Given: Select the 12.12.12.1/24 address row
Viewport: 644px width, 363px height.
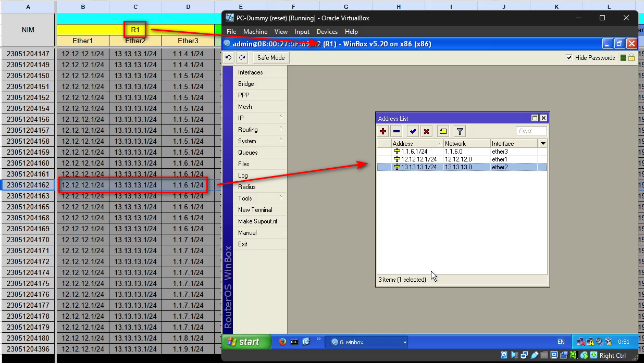Looking at the screenshot, I should coord(462,159).
